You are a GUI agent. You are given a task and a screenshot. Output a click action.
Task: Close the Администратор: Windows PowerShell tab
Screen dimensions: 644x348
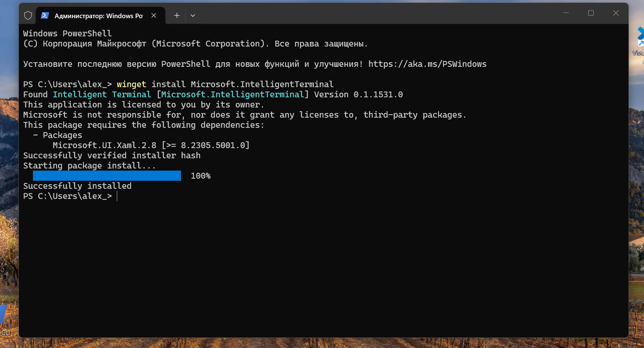coord(154,15)
